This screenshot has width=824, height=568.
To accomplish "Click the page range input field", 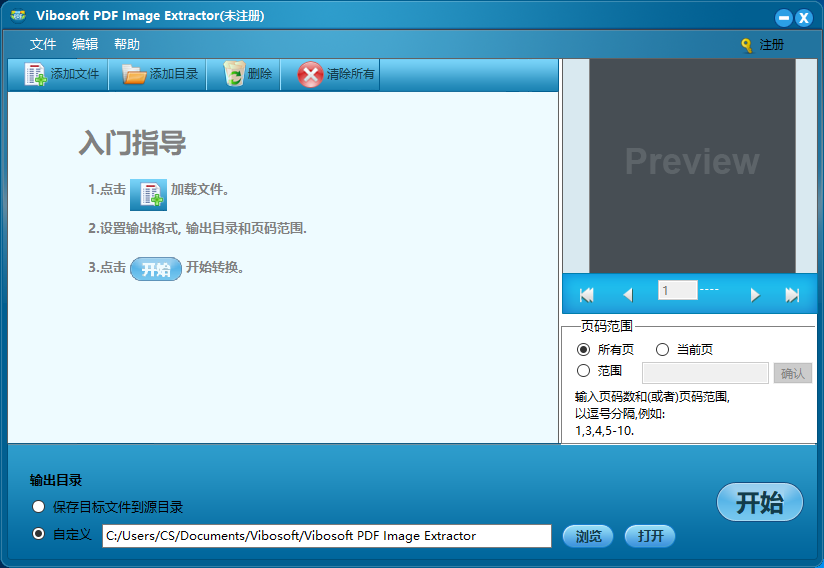I will click(x=705, y=373).
